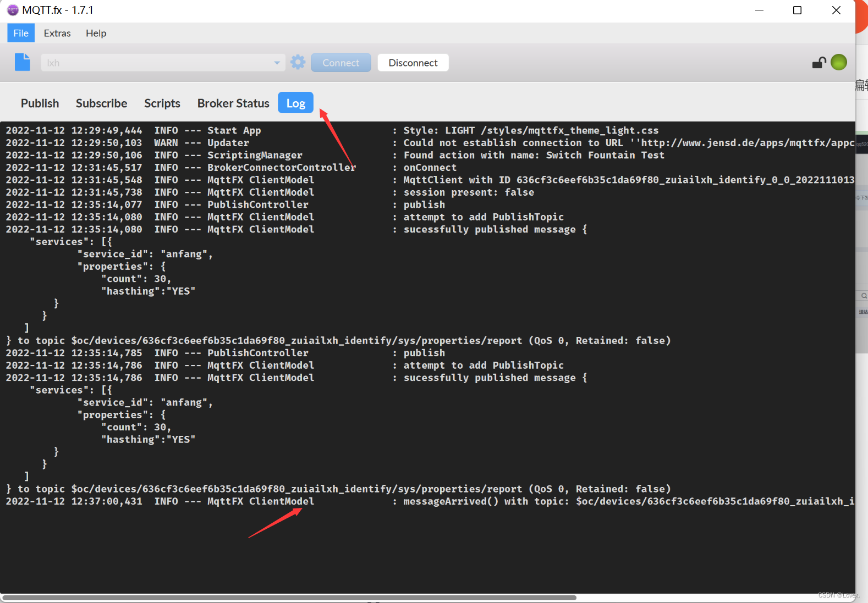Click 'Style: LIGHT' log message text
The width and height of the screenshot is (868, 603).
click(x=531, y=130)
